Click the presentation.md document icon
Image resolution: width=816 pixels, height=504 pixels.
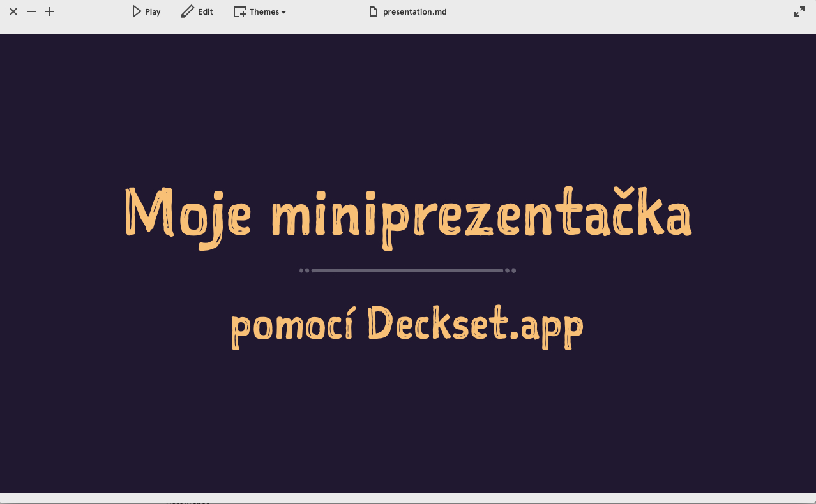click(x=373, y=11)
